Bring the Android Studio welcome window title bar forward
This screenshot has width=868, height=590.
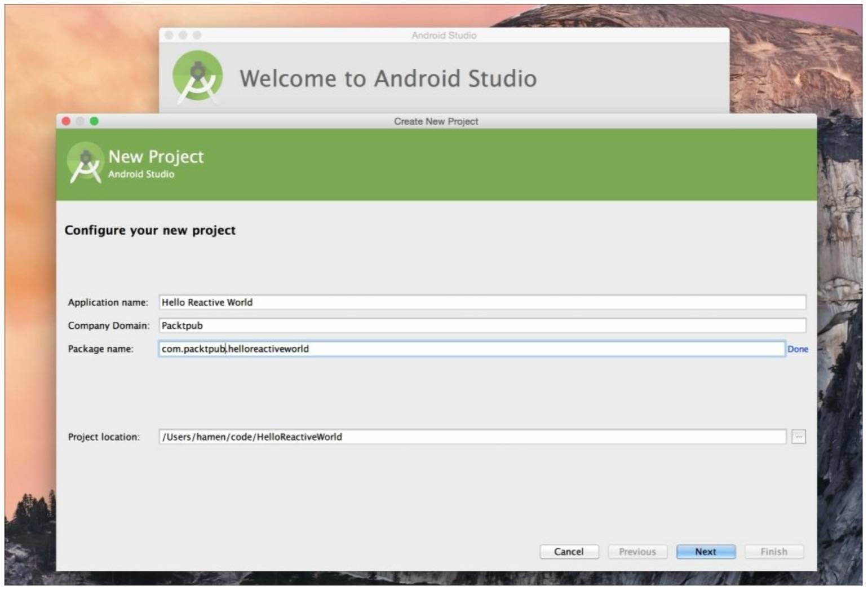coord(444,36)
